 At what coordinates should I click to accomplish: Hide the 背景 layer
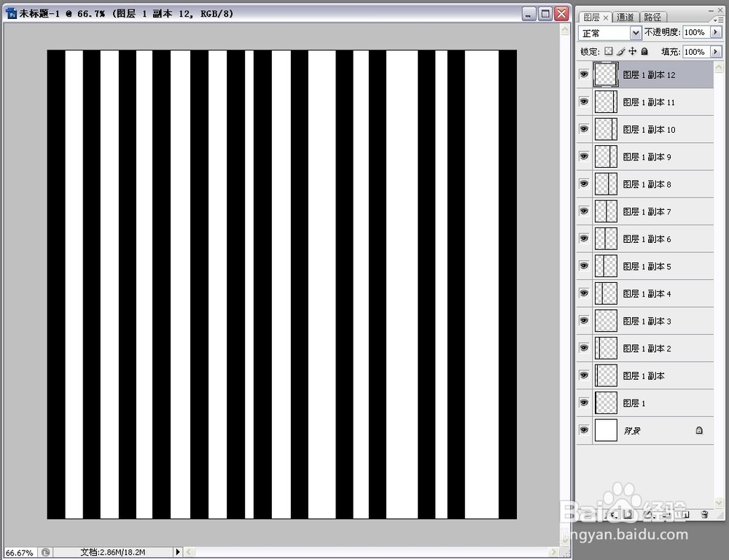(x=584, y=430)
